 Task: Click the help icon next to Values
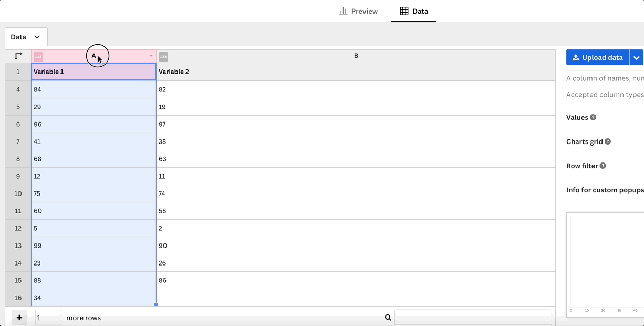pyautogui.click(x=593, y=118)
